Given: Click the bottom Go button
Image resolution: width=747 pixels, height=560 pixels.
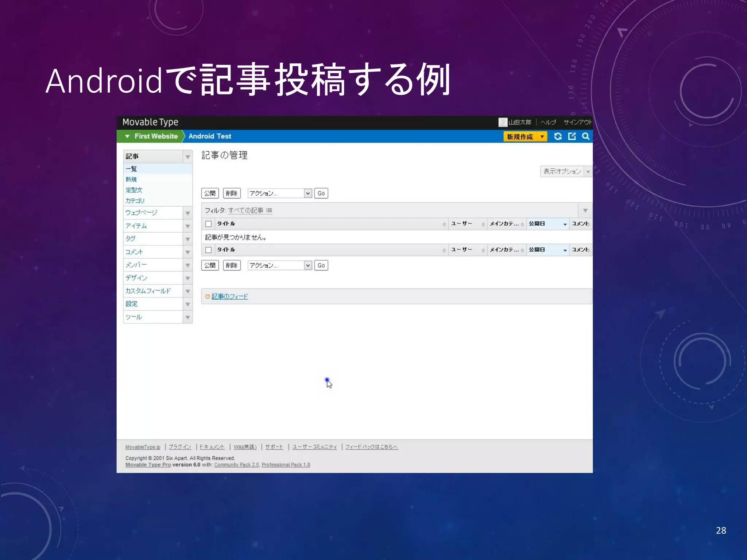Looking at the screenshot, I should tap(321, 265).
